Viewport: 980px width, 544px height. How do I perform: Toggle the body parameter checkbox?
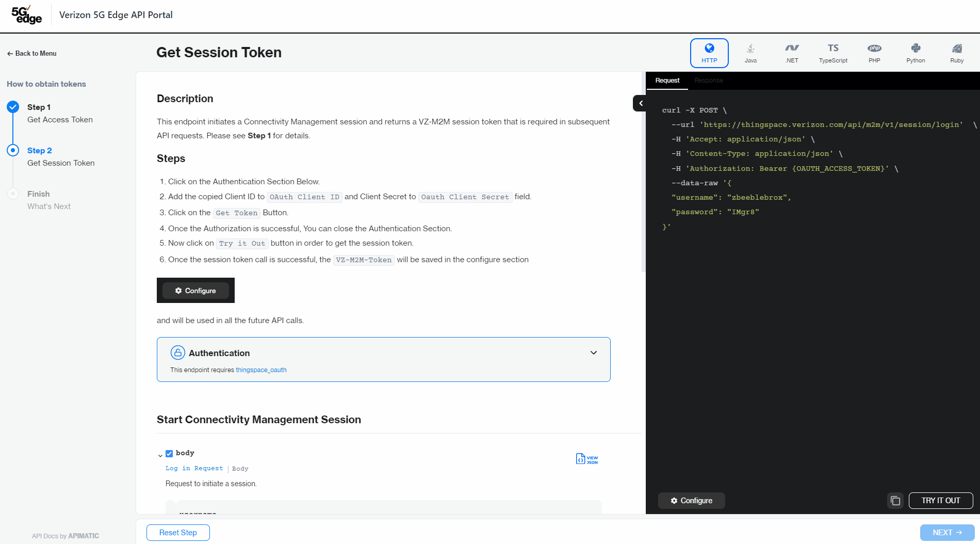(x=169, y=454)
